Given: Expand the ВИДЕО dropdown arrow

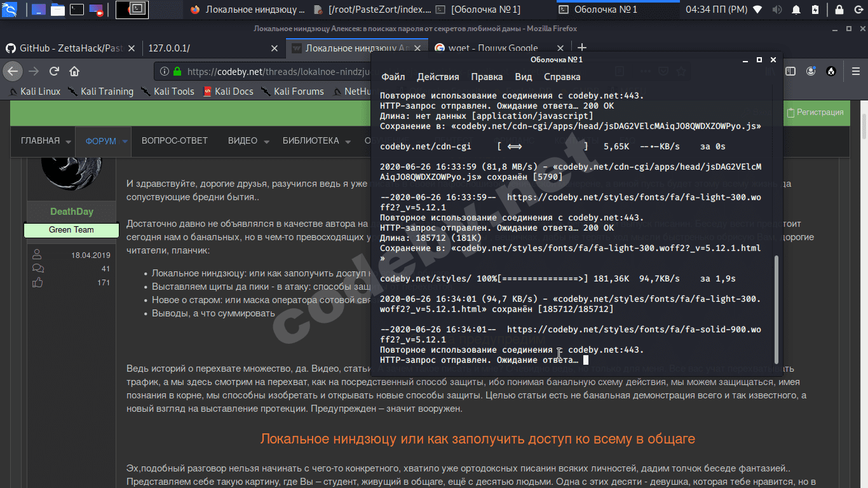Looking at the screenshot, I should 266,142.
